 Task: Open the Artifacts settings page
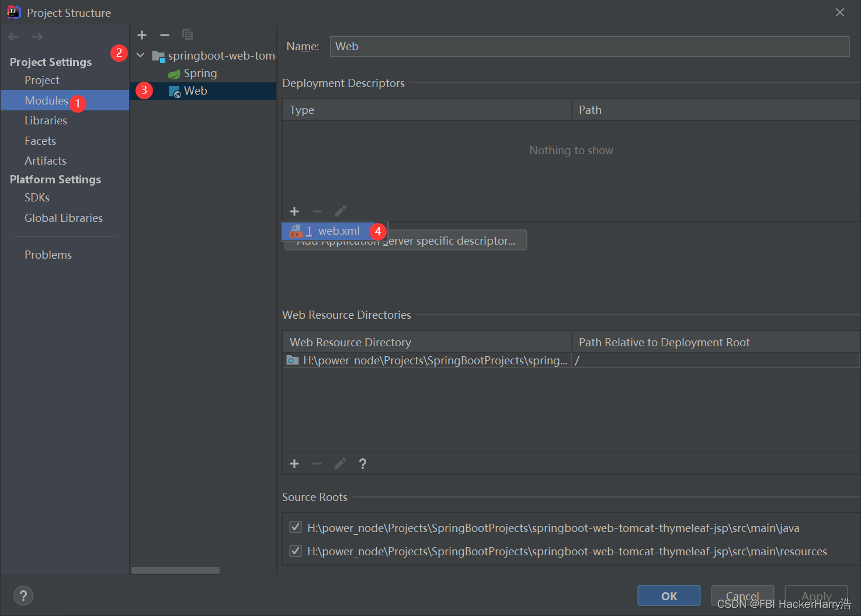coord(46,161)
